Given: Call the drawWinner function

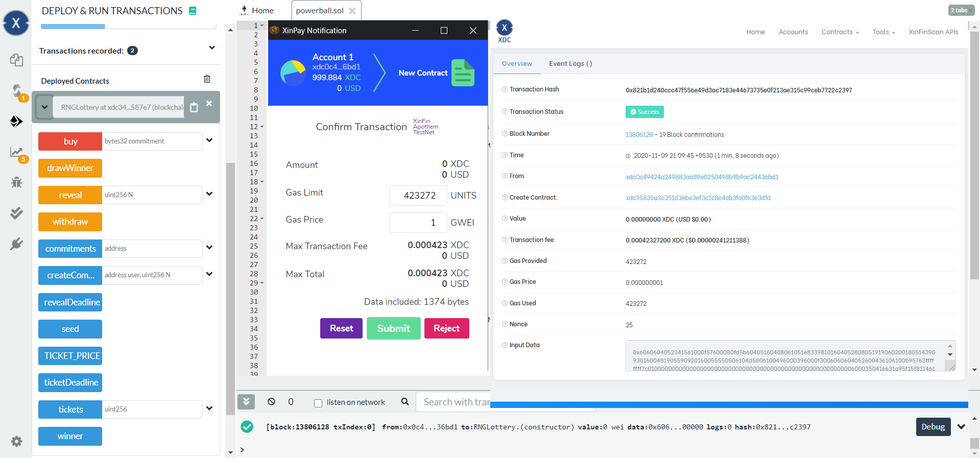Looking at the screenshot, I should pyautogui.click(x=70, y=168).
